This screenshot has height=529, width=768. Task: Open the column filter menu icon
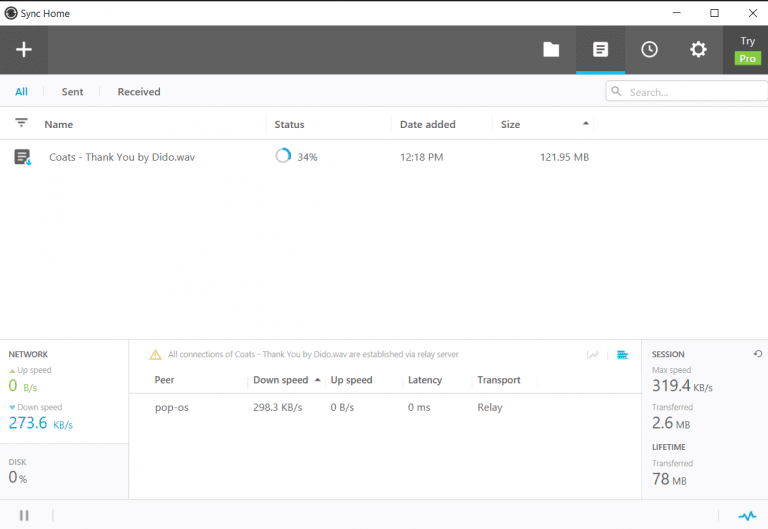(x=21, y=123)
